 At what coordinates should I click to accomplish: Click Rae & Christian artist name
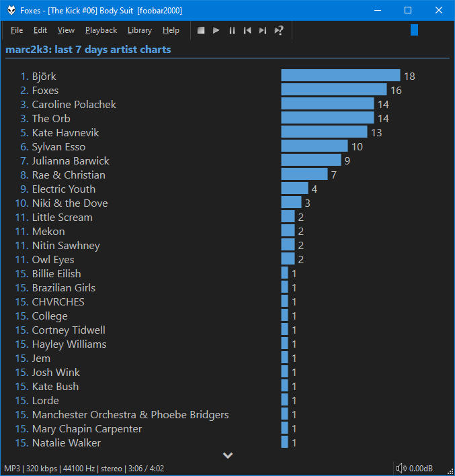click(x=69, y=175)
